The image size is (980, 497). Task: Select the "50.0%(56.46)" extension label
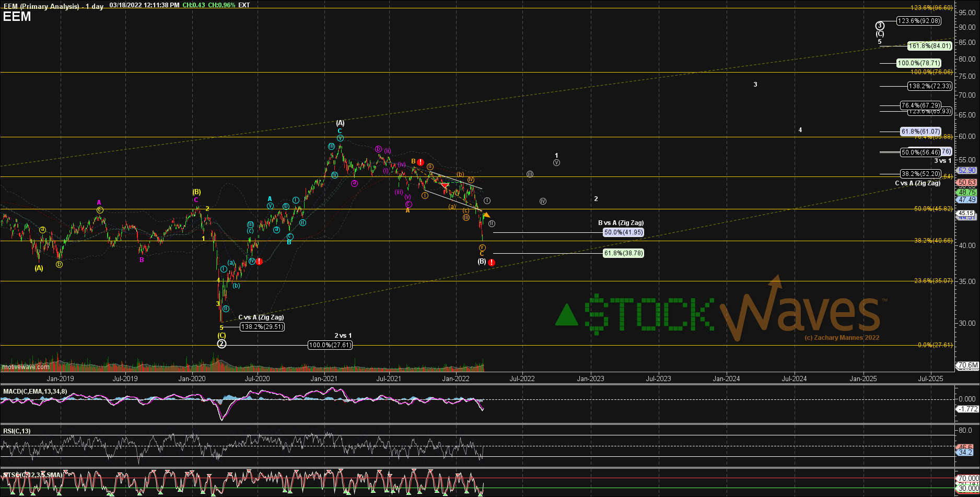coord(920,152)
